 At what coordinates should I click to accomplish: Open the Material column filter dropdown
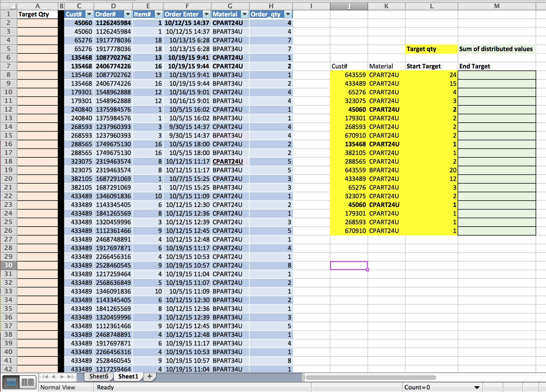(x=245, y=14)
